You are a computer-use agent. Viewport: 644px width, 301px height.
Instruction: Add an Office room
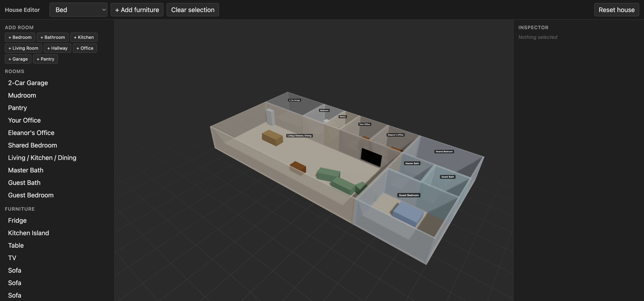85,48
